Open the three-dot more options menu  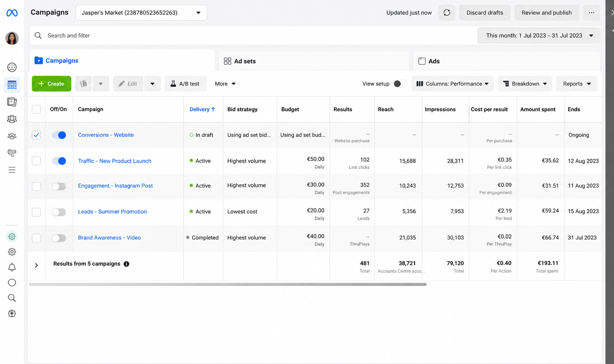pyautogui.click(x=591, y=13)
